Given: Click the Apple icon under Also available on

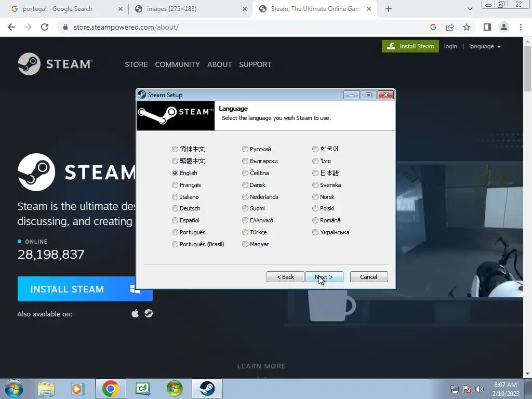Looking at the screenshot, I should click(135, 313).
